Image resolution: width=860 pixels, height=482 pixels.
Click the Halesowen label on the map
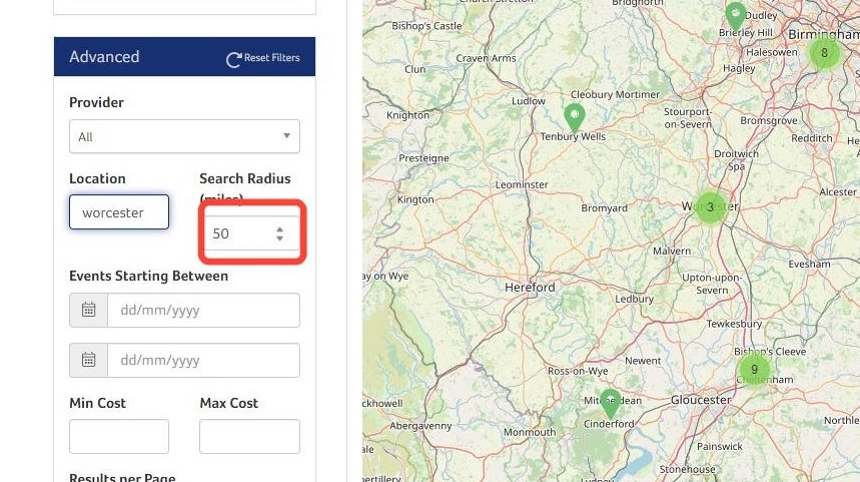pos(772,52)
